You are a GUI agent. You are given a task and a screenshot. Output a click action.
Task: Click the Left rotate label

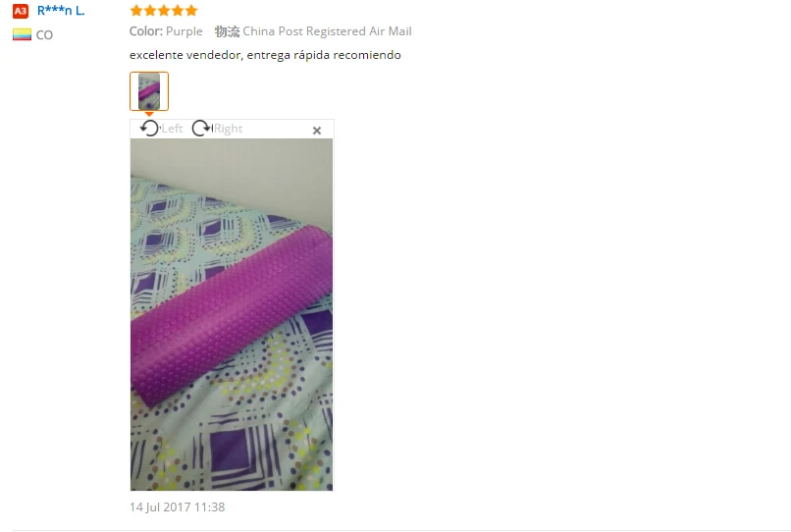coord(172,129)
